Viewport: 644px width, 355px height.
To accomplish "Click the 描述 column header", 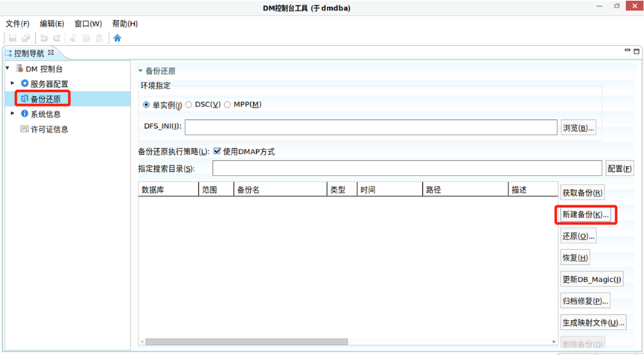I will (x=533, y=190).
